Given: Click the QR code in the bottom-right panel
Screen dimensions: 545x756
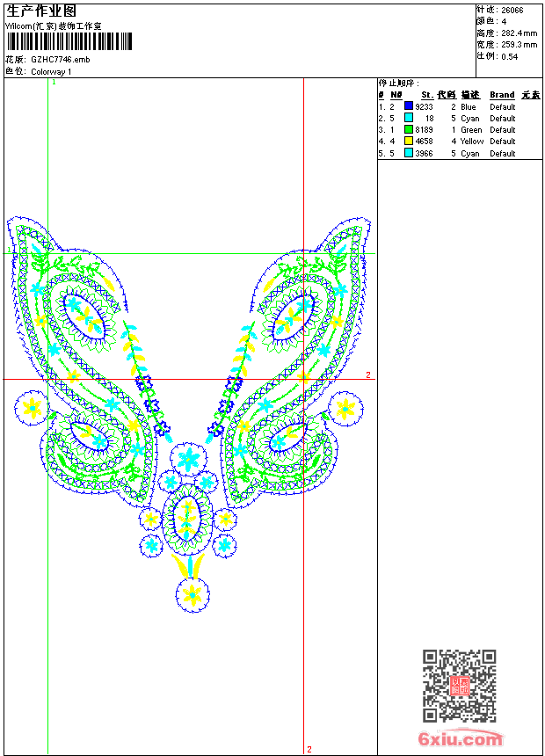Looking at the screenshot, I should point(460,685).
